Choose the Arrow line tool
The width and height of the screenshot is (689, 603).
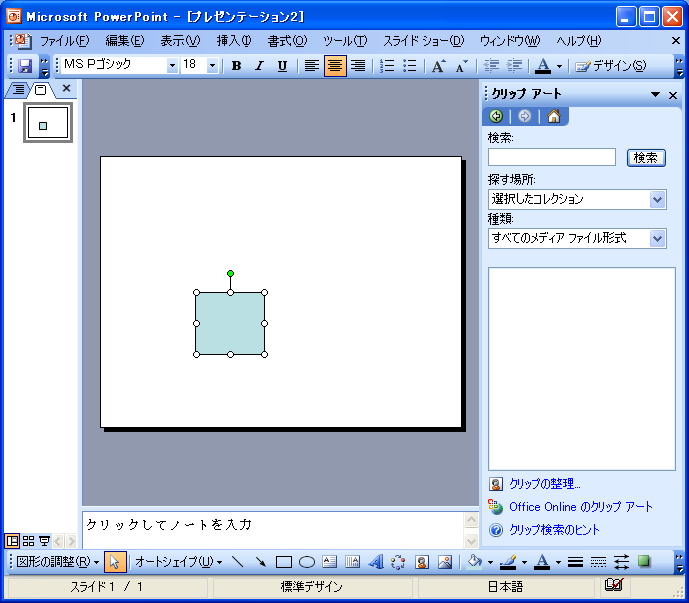tap(260, 562)
